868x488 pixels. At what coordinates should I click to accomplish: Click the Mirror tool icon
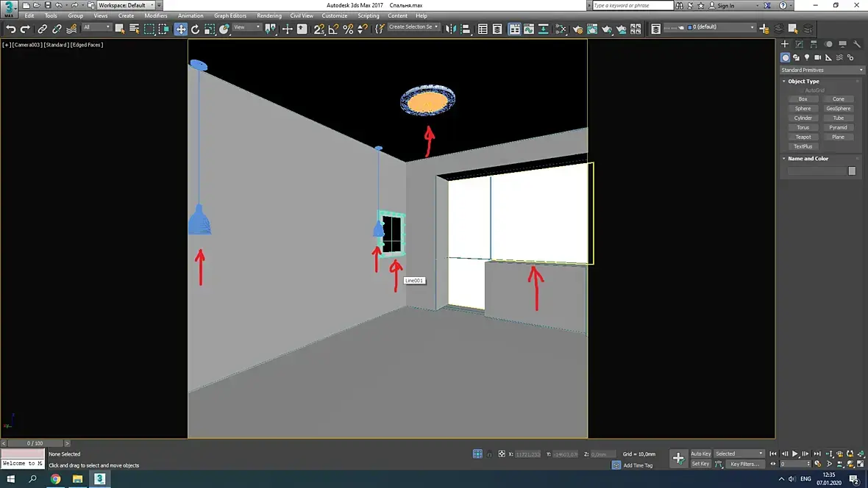pyautogui.click(x=451, y=29)
